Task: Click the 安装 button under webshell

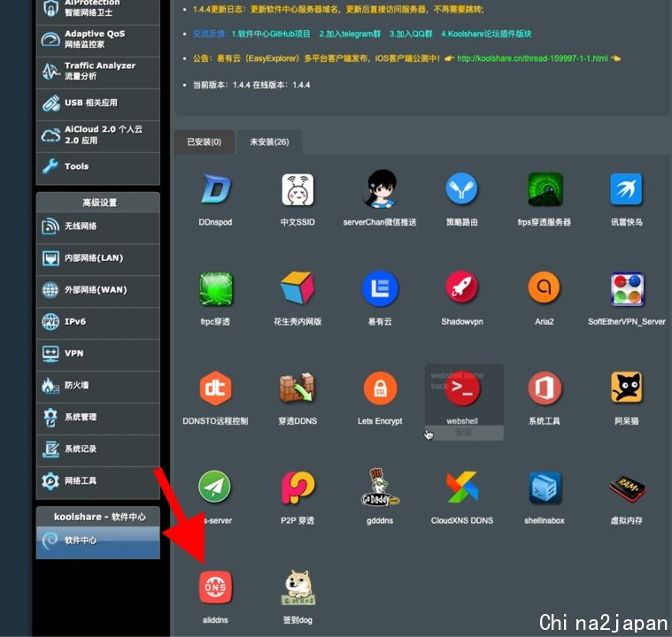Action: pyautogui.click(x=464, y=433)
